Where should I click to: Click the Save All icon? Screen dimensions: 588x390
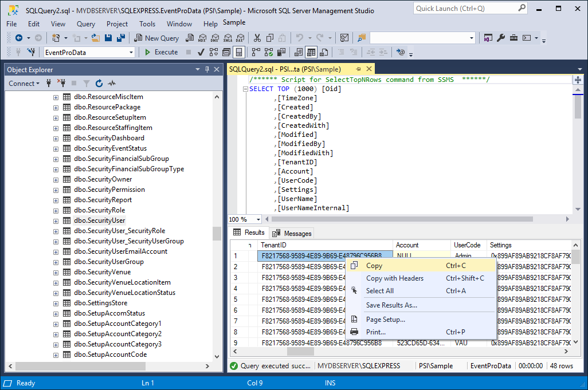(121, 38)
